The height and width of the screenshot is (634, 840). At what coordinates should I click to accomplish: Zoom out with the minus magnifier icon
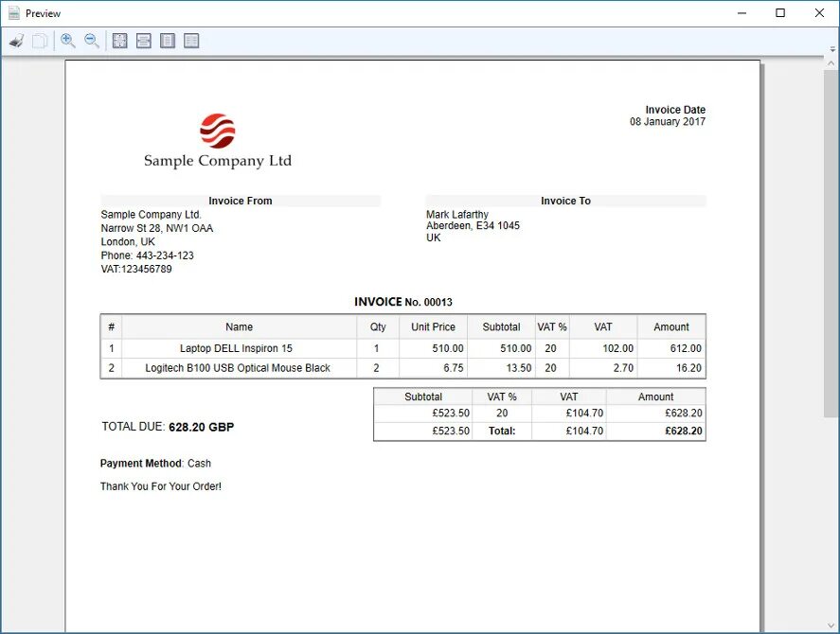[x=92, y=41]
